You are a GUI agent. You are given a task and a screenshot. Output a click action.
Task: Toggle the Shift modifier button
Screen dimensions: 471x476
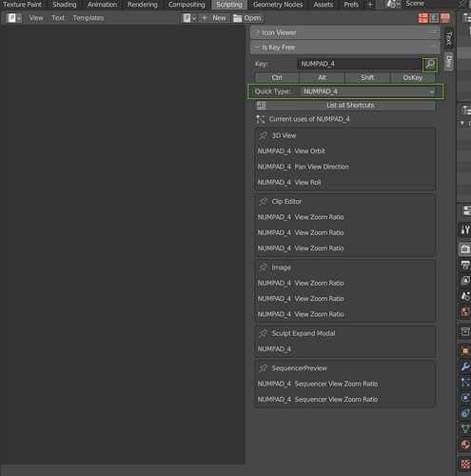(367, 78)
